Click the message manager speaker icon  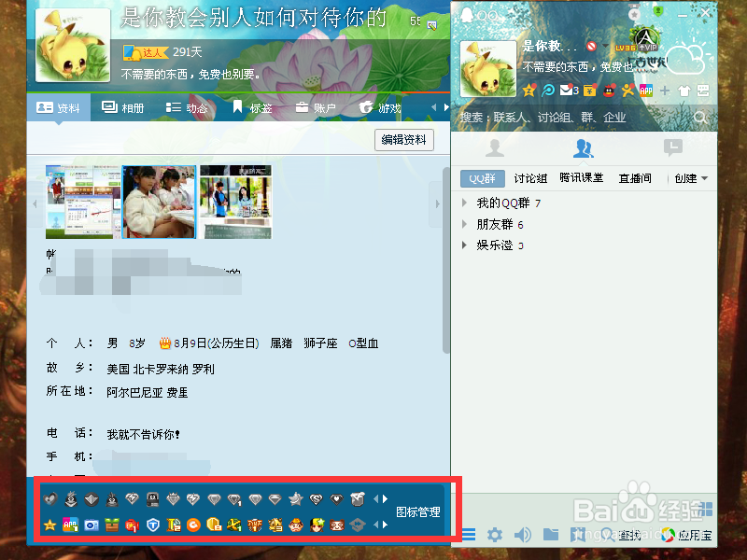523,535
